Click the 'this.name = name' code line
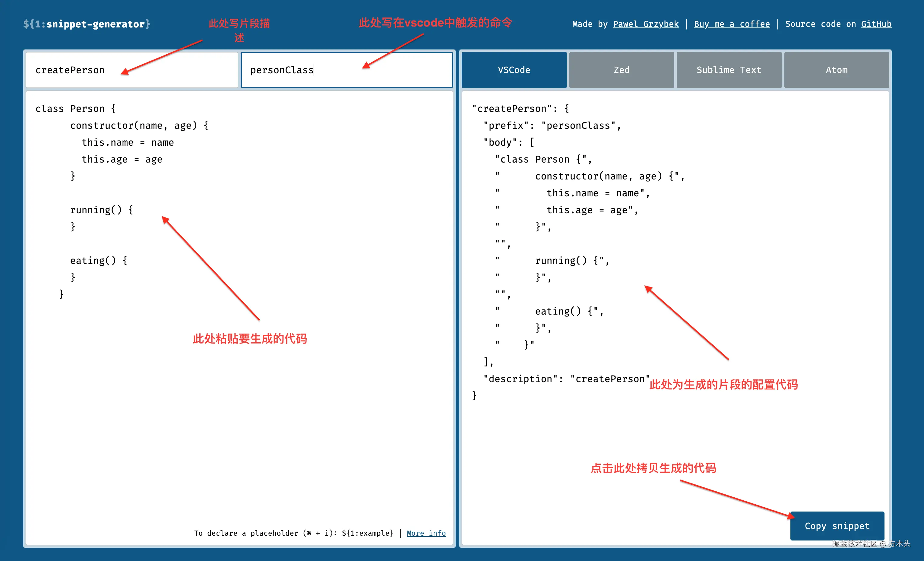Screen dimensions: 924x561 (x=128, y=142)
